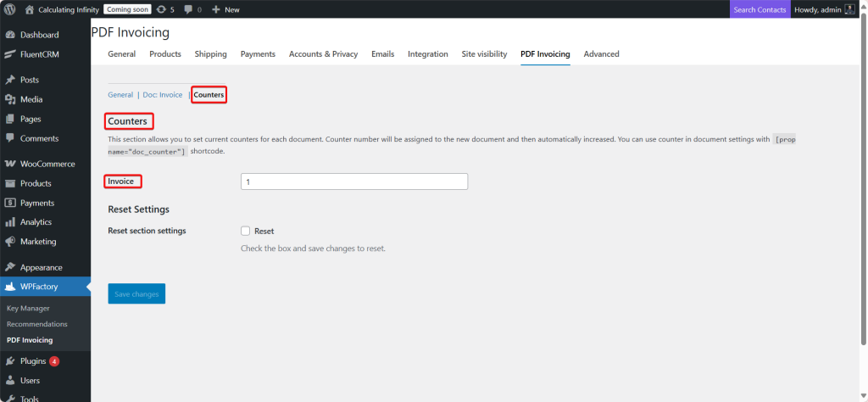The height and width of the screenshot is (402, 868).
Task: Click the updates icon showing 5
Action: (161, 9)
